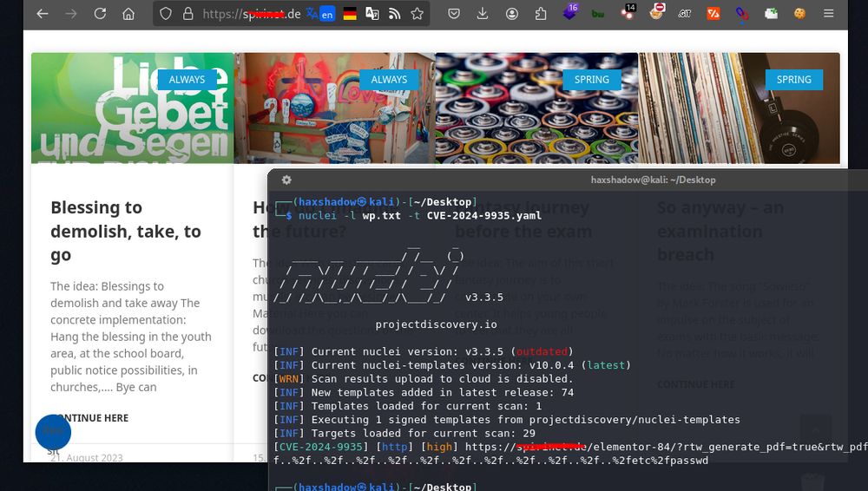
Task: Open 'Blessing to demolish, take, to go' article
Action: pyautogui.click(x=126, y=231)
